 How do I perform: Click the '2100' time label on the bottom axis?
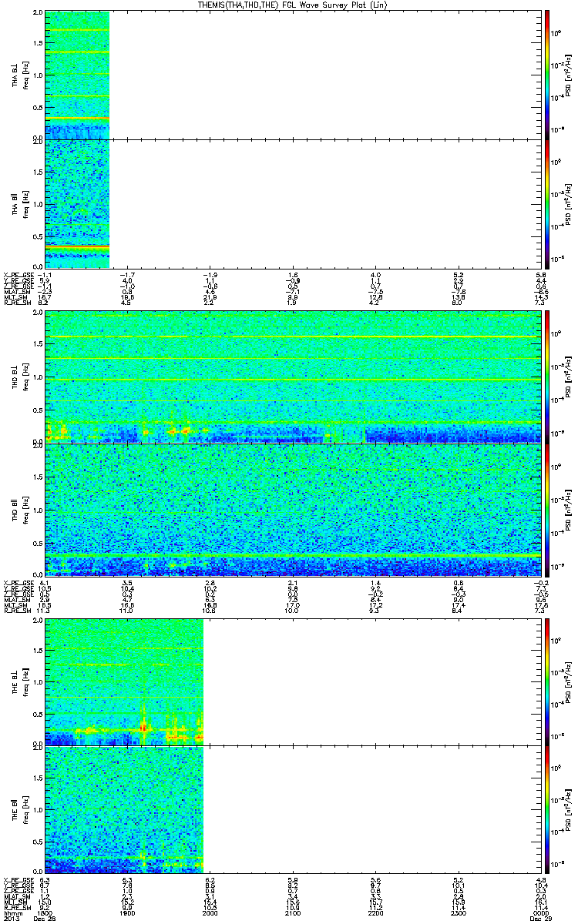tap(292, 914)
